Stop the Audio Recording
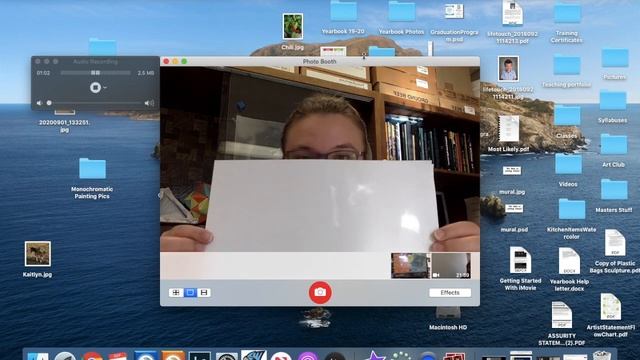The width and height of the screenshot is (640, 360). 95,87
